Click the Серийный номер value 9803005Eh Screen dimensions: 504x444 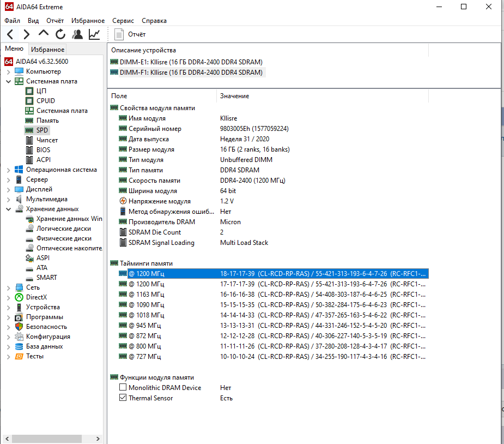tap(254, 129)
